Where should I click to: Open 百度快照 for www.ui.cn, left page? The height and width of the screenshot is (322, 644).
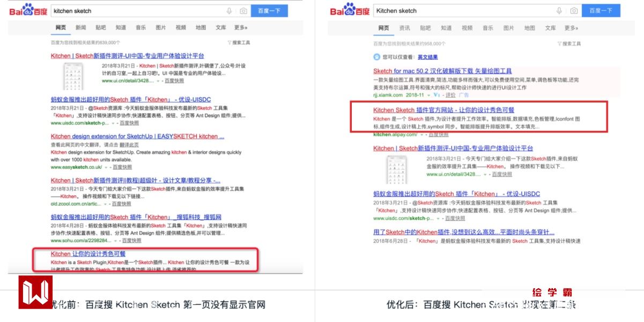[174, 80]
